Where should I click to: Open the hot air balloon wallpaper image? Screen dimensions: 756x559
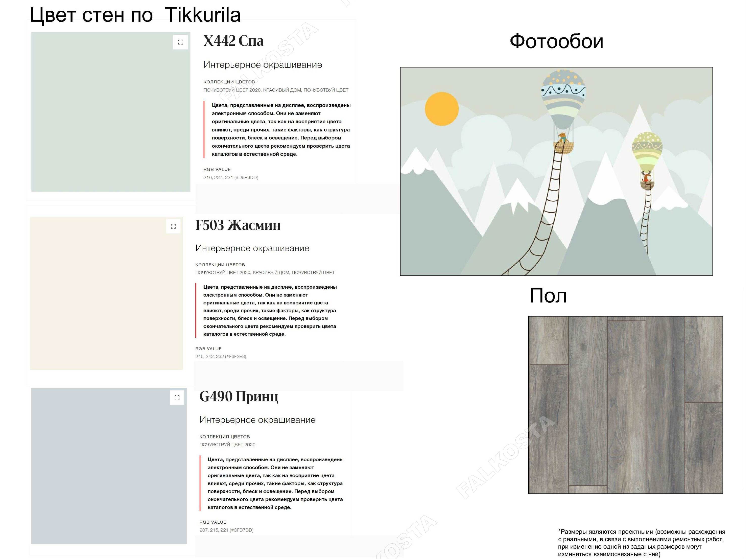(x=556, y=171)
